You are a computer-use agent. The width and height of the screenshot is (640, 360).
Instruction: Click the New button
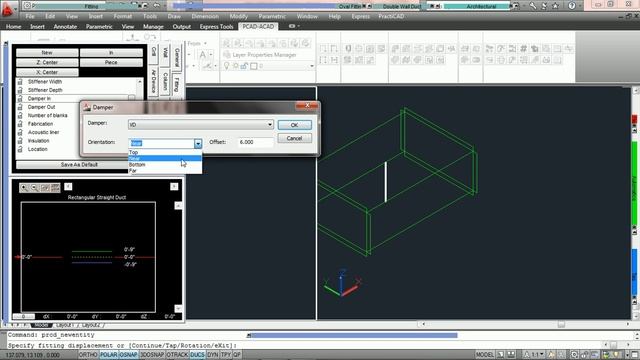point(47,53)
